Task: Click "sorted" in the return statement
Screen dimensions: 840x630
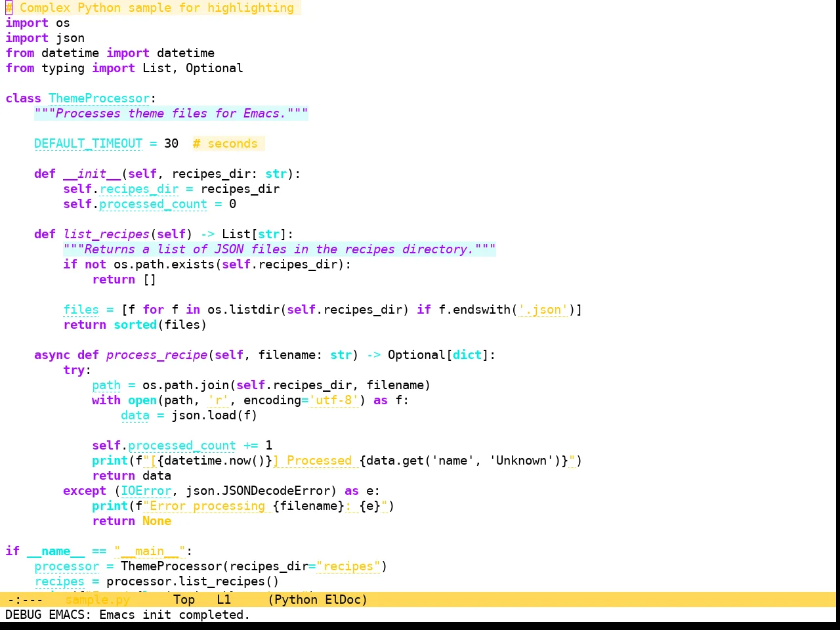Action: pos(135,325)
